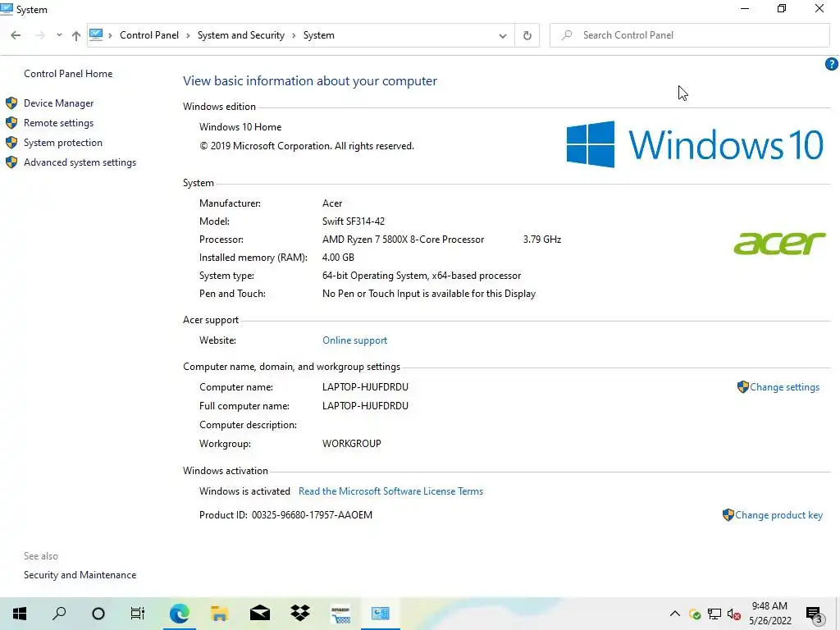This screenshot has width=840, height=630.
Task: Expand chevron after Control Panel breadcrumb
Action: (188, 35)
